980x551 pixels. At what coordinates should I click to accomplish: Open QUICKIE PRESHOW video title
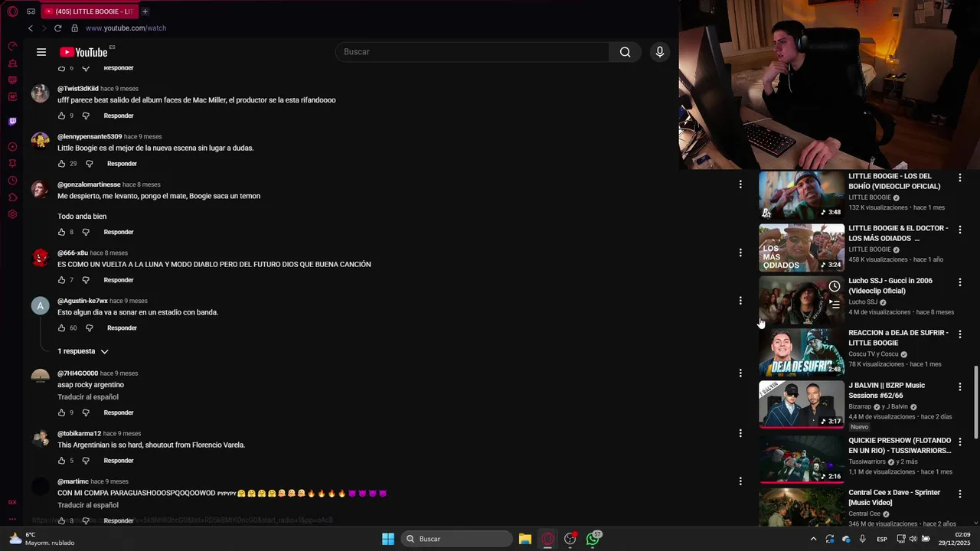900,445
